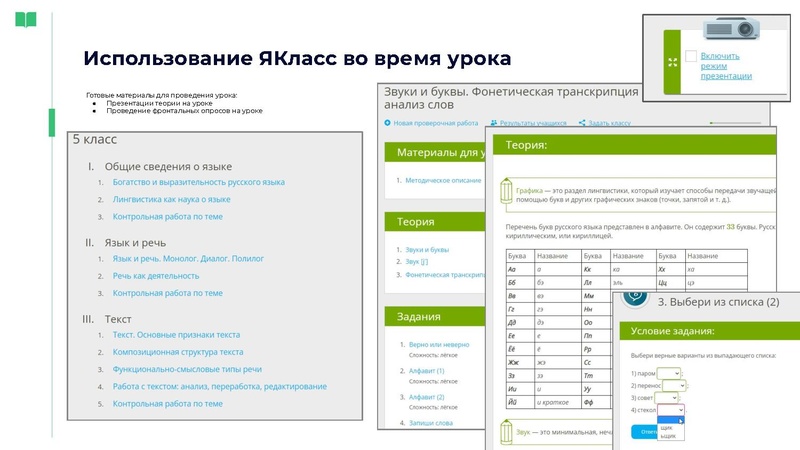This screenshot has height=450, width=800.
Task: Open Композиционная структура текста
Action: click(178, 352)
